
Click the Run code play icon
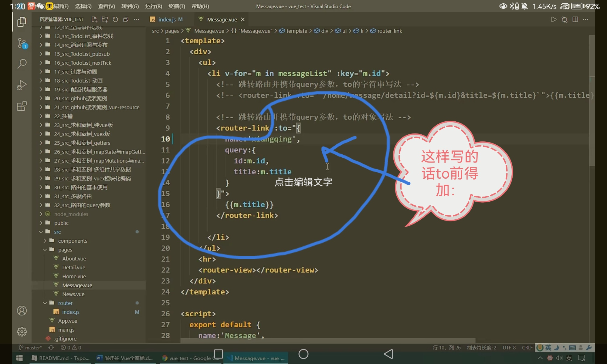[554, 19]
